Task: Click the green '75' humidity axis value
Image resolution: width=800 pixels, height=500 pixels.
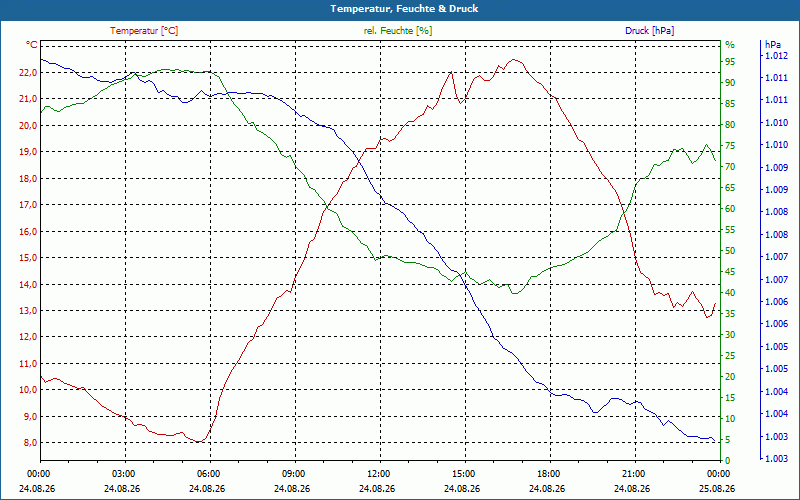Action: pyautogui.click(x=730, y=146)
